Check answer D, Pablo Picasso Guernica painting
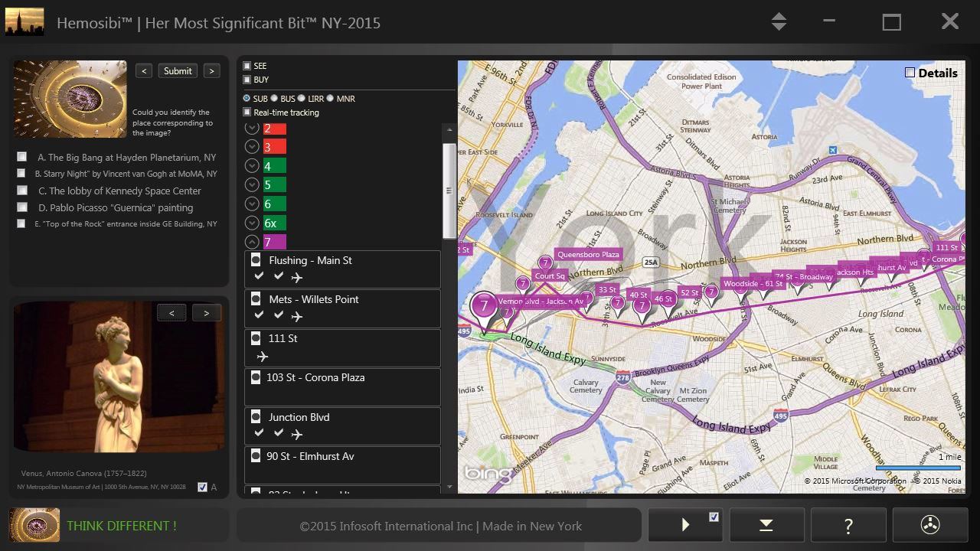Viewport: 980px width, 551px height. (x=21, y=207)
